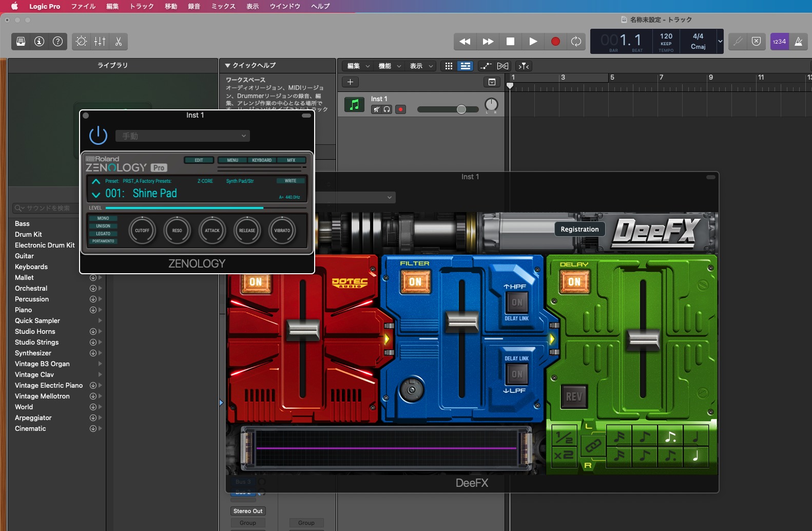Screen dimensions: 812x531
Task: Click the catch playhead button
Action: pyautogui.click(x=524, y=66)
